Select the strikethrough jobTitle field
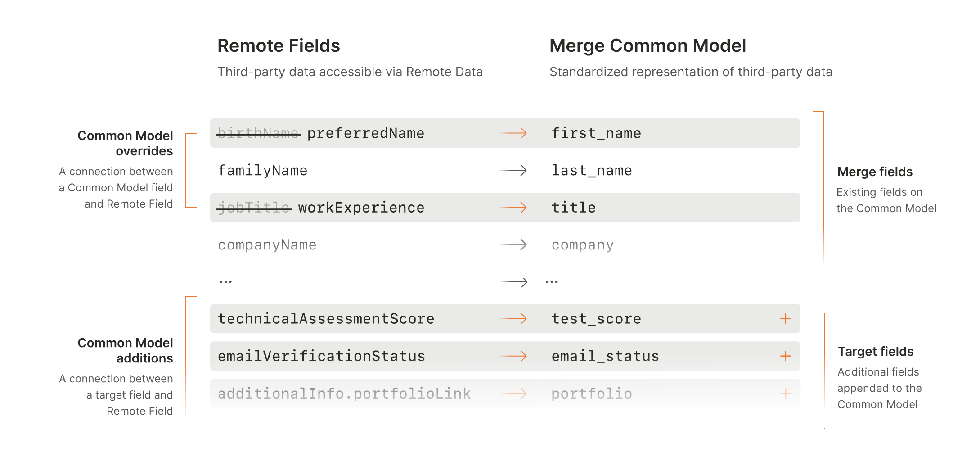Viewport: 980px width, 453px height. (254, 208)
